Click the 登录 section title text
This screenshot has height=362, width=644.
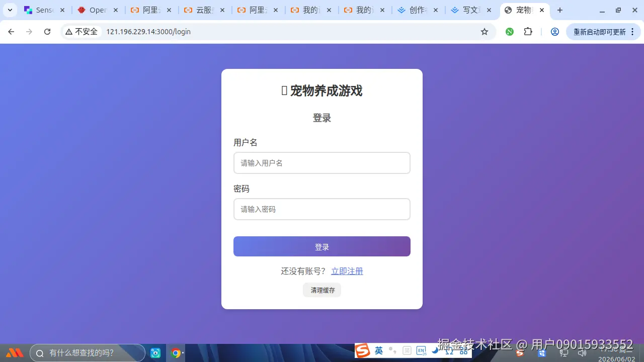322,118
